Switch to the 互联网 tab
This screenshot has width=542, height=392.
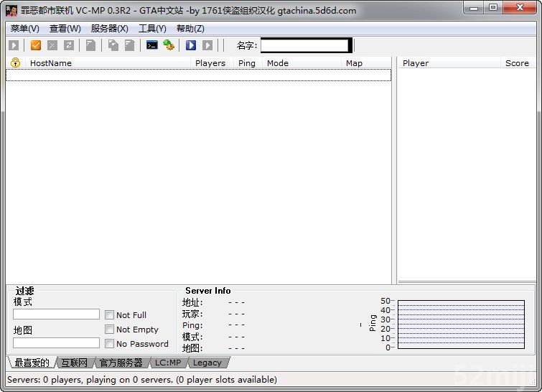tap(74, 363)
